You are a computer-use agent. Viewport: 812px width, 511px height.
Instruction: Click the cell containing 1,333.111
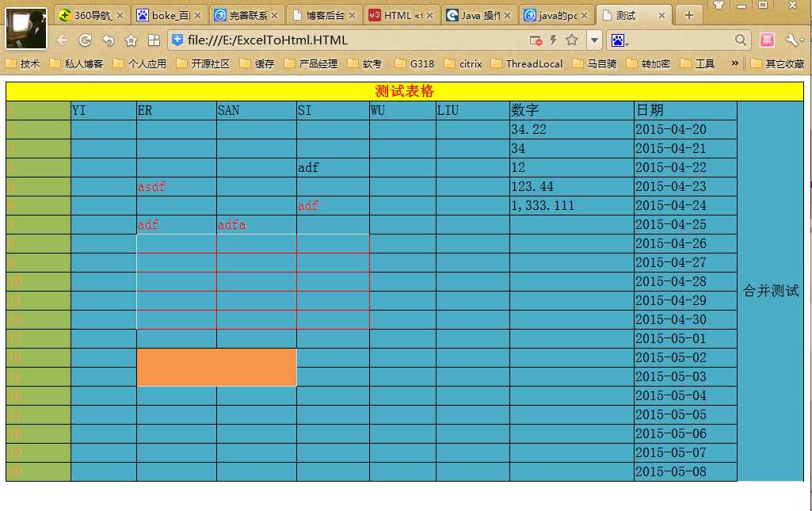[572, 205]
